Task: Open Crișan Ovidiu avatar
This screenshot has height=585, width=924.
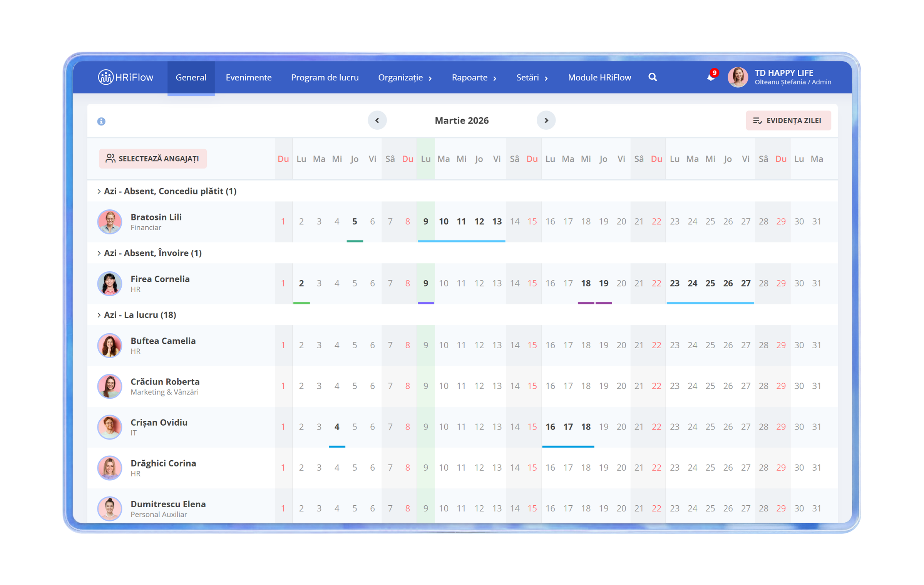Action: (x=110, y=427)
